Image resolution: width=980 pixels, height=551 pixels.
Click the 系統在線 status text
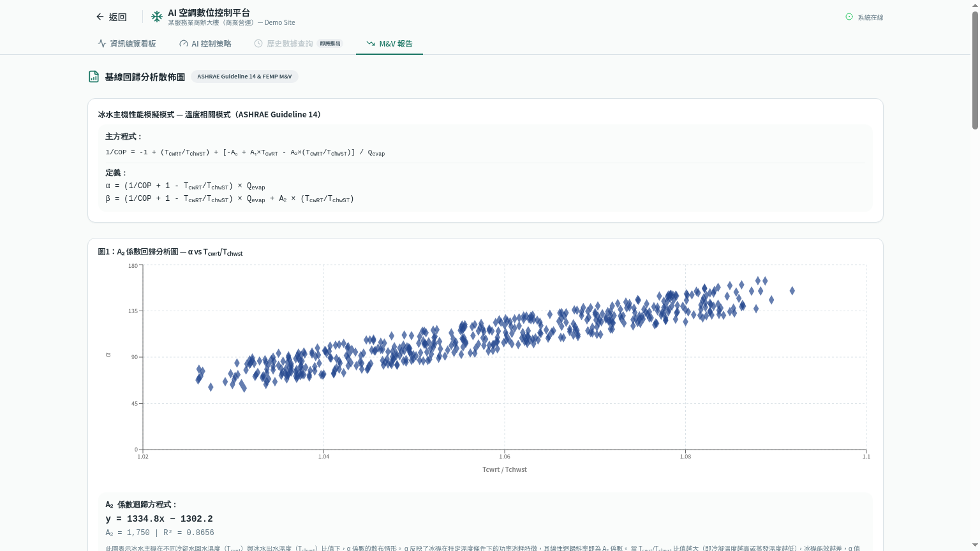(870, 18)
